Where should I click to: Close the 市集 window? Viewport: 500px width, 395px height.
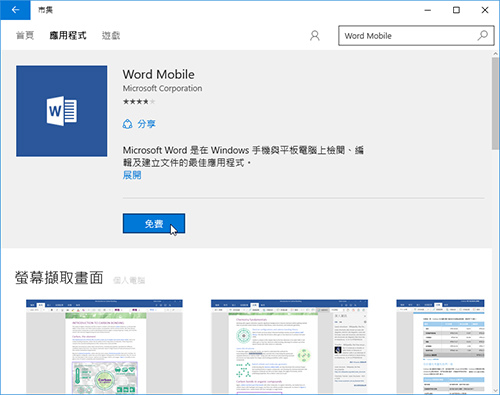click(485, 10)
